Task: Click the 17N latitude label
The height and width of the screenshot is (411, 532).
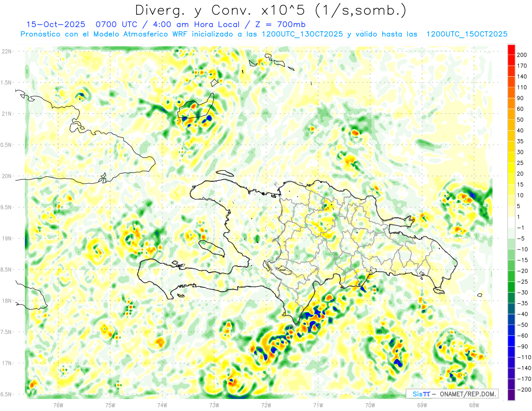Action: coord(7,363)
